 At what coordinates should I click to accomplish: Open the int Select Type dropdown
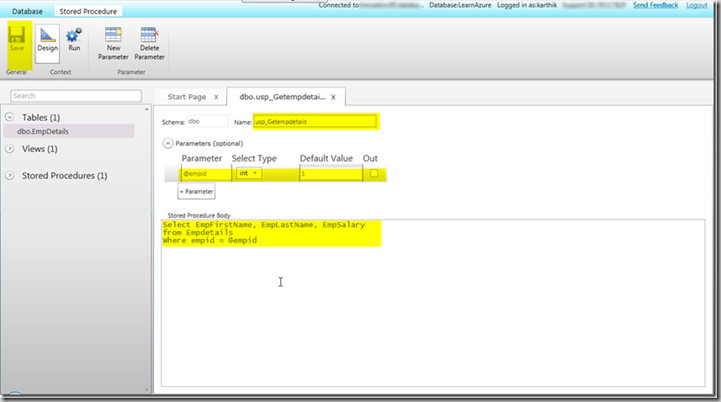247,173
